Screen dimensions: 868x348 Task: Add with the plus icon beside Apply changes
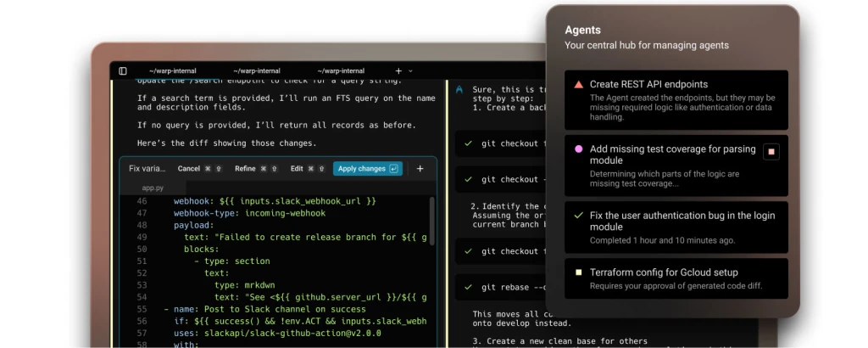pyautogui.click(x=420, y=168)
